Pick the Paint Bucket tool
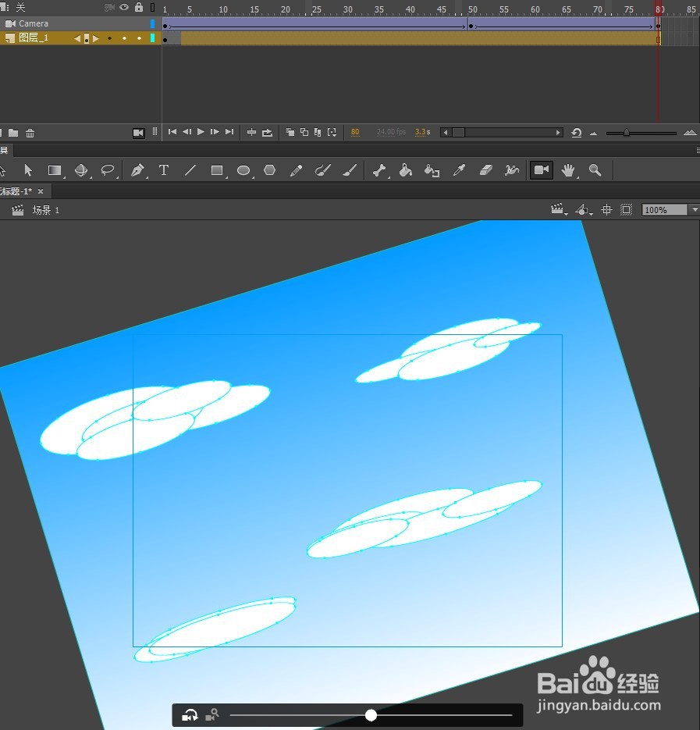 pyautogui.click(x=405, y=170)
